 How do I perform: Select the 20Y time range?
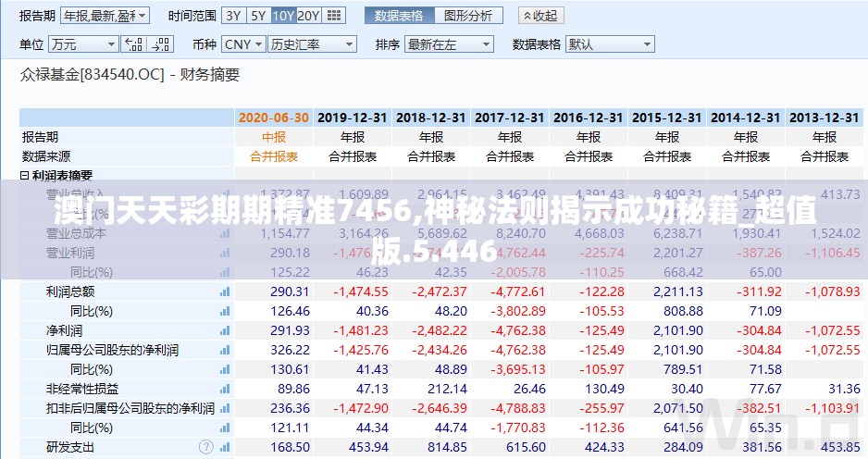point(308,16)
